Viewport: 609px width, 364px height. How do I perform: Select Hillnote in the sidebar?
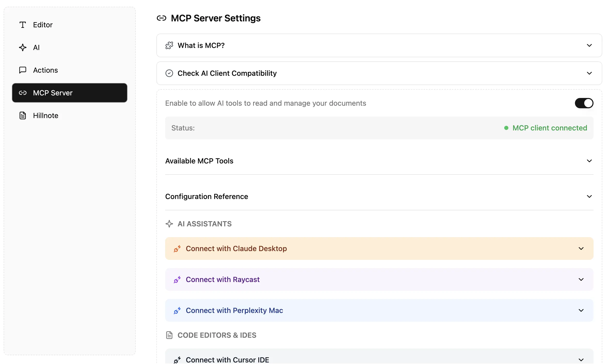point(45,115)
